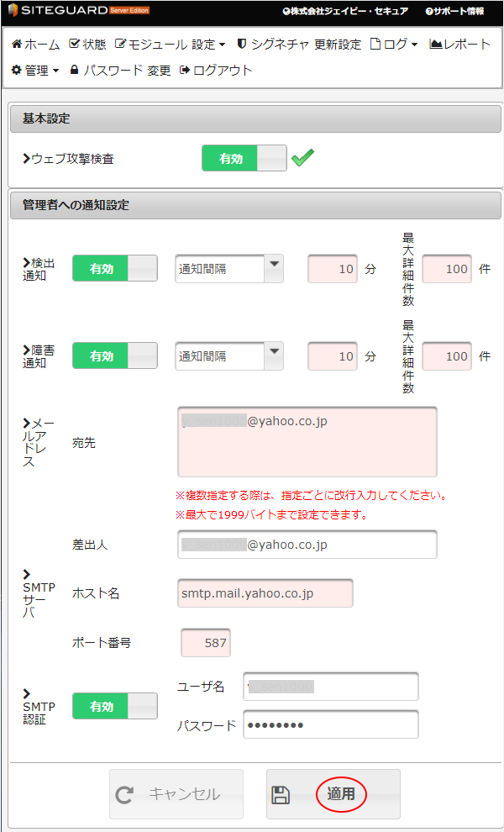Open the 障害通知 通知間隔 dropdown
Image resolution: width=504 pixels, height=832 pixels.
coord(229,356)
